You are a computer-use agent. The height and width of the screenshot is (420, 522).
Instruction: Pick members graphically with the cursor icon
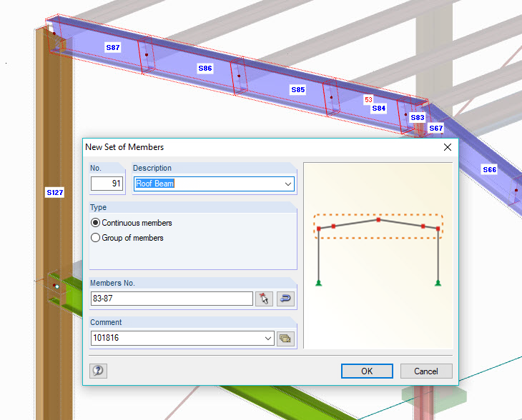[264, 299]
